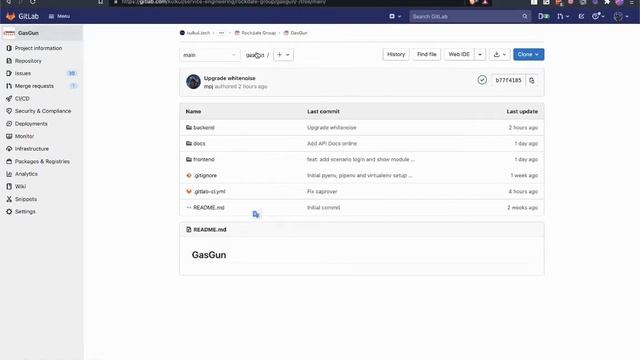Open GasGun breadcrumb link
640x360 pixels.
point(299,33)
